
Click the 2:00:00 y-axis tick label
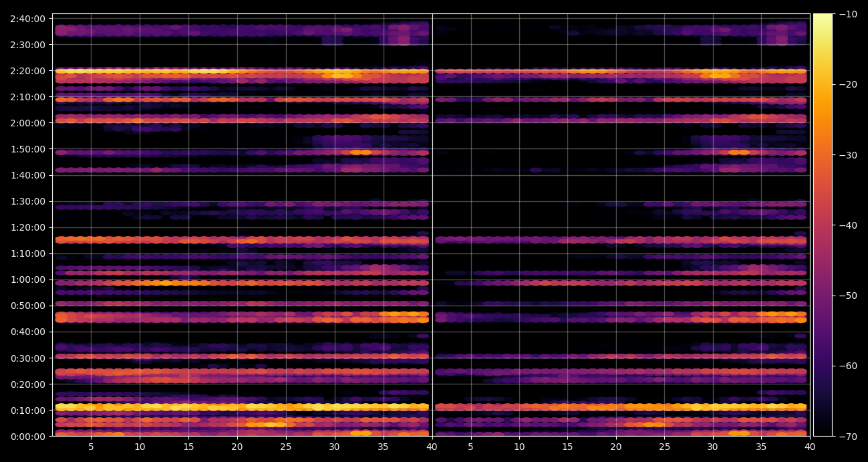(27, 124)
